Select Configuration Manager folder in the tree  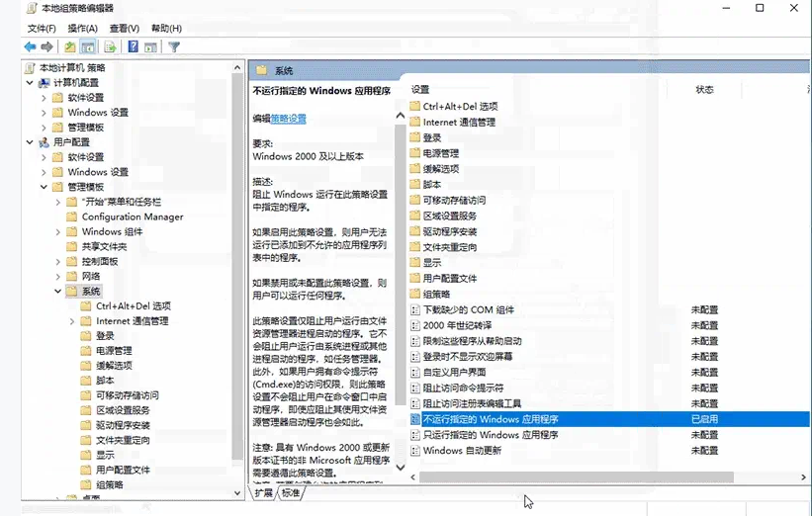click(x=132, y=216)
